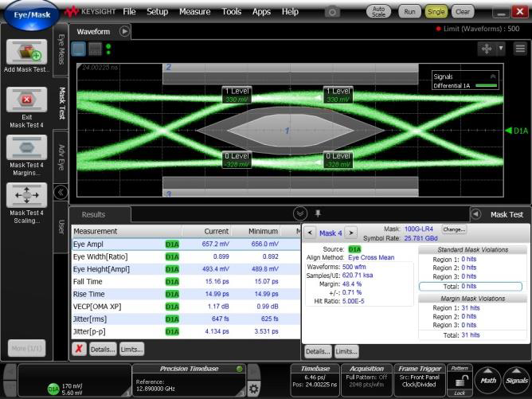
Task: Open the Measure menu
Action: pyautogui.click(x=194, y=12)
